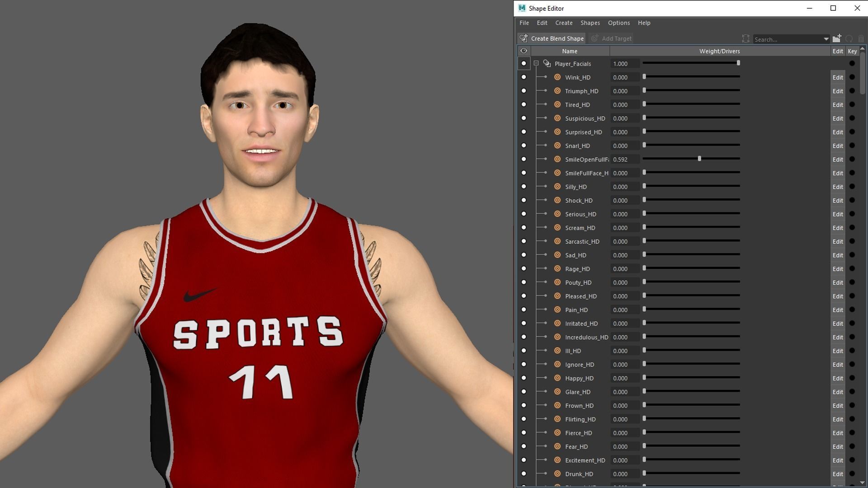The height and width of the screenshot is (488, 868).
Task: Click the target icon next to Pouty_HD
Action: (x=557, y=282)
